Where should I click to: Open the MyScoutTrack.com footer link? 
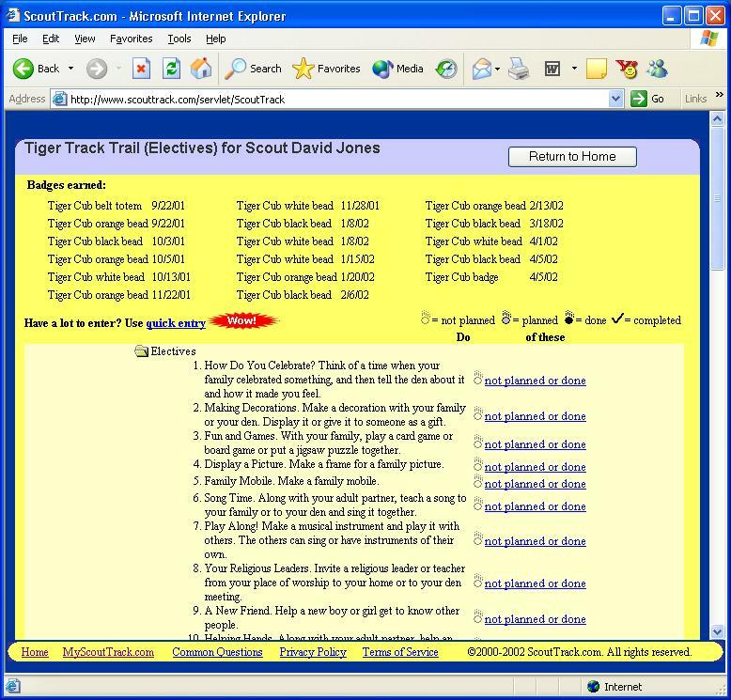[x=108, y=651]
